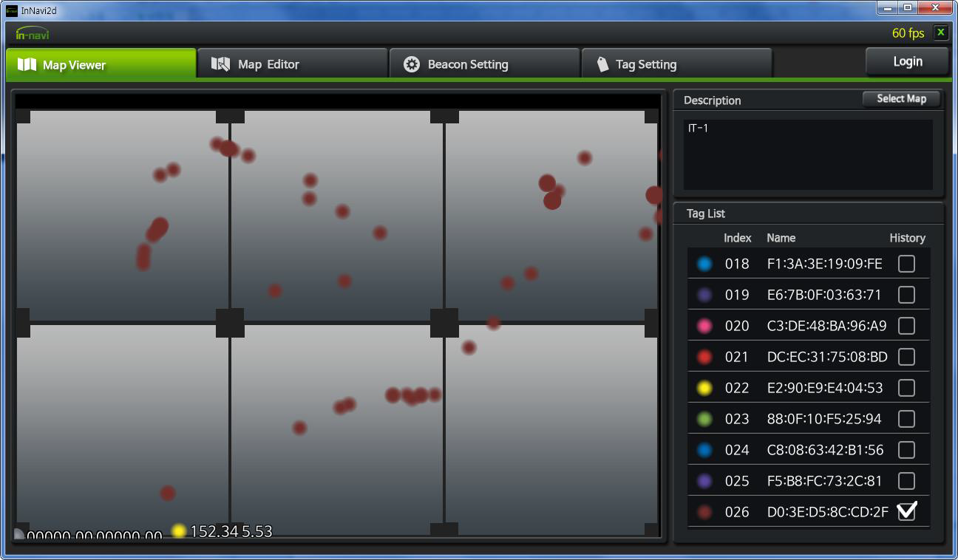Click the Tag List panel header
The height and width of the screenshot is (560, 958).
click(706, 214)
